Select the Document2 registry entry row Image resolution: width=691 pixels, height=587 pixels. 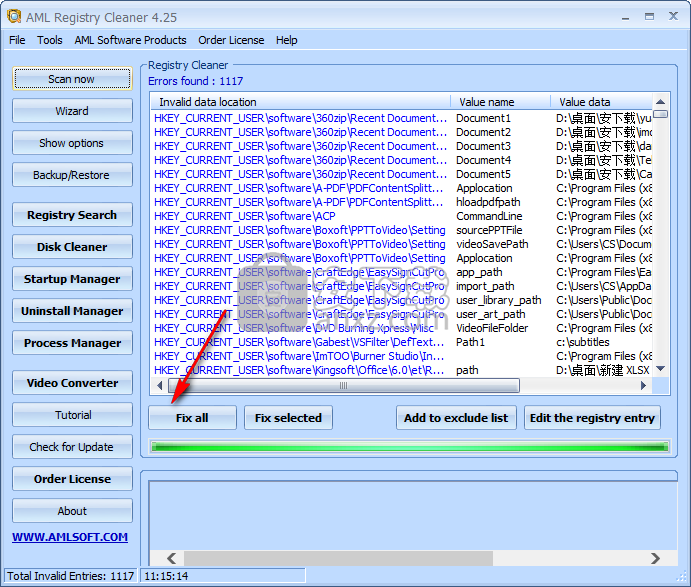402,132
